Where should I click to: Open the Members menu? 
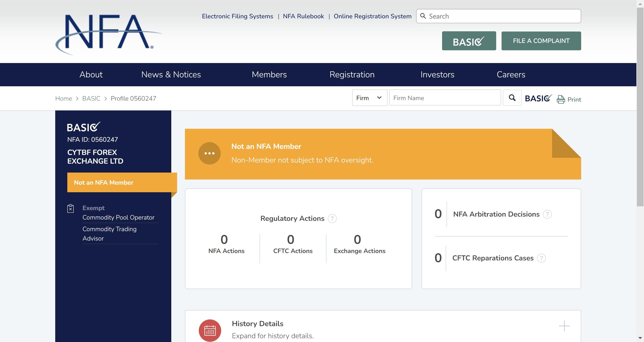269,74
